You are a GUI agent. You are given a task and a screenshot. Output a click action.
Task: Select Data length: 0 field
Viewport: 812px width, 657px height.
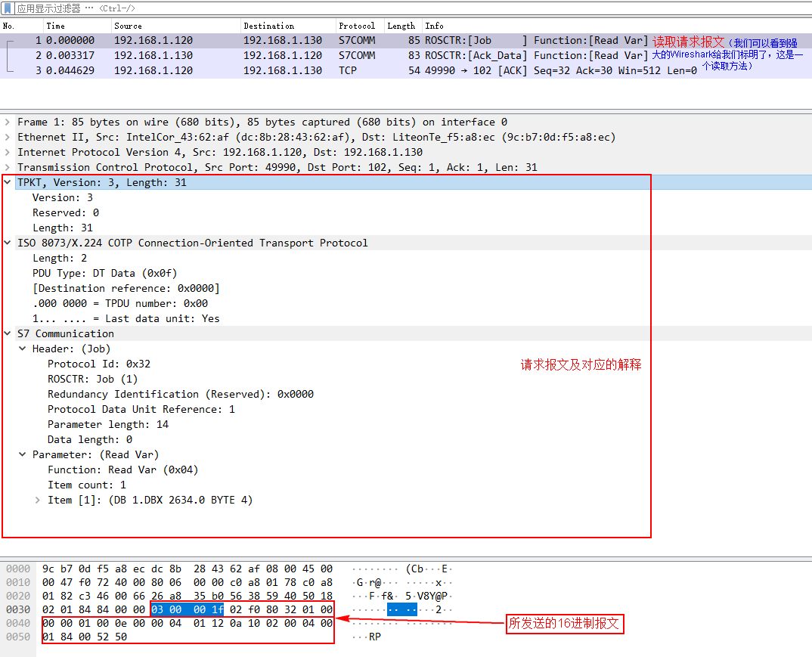click(x=89, y=439)
